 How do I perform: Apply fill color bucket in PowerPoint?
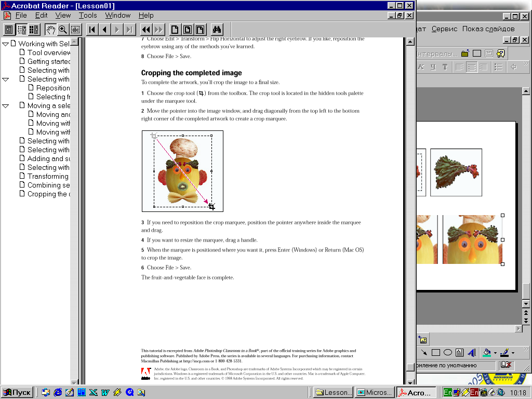coord(487,353)
